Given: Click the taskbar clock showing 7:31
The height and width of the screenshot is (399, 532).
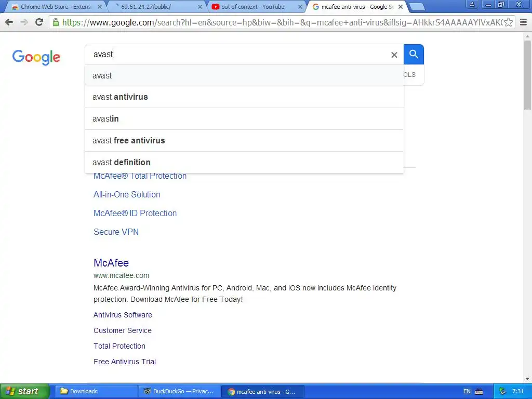Looking at the screenshot, I should point(518,392).
